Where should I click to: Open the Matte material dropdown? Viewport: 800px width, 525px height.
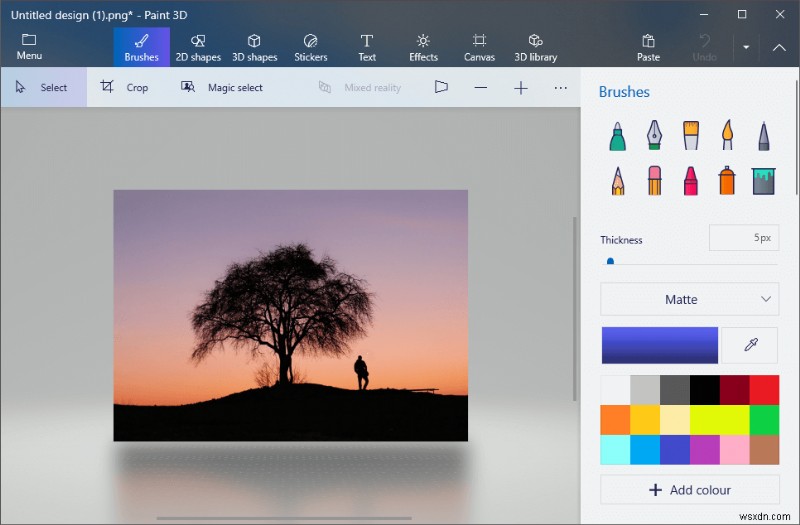(689, 299)
